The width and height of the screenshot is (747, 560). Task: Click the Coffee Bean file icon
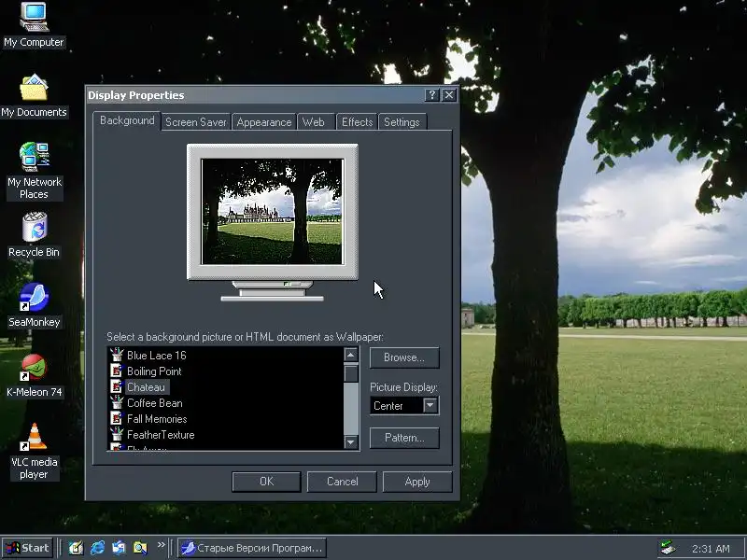[x=117, y=402]
